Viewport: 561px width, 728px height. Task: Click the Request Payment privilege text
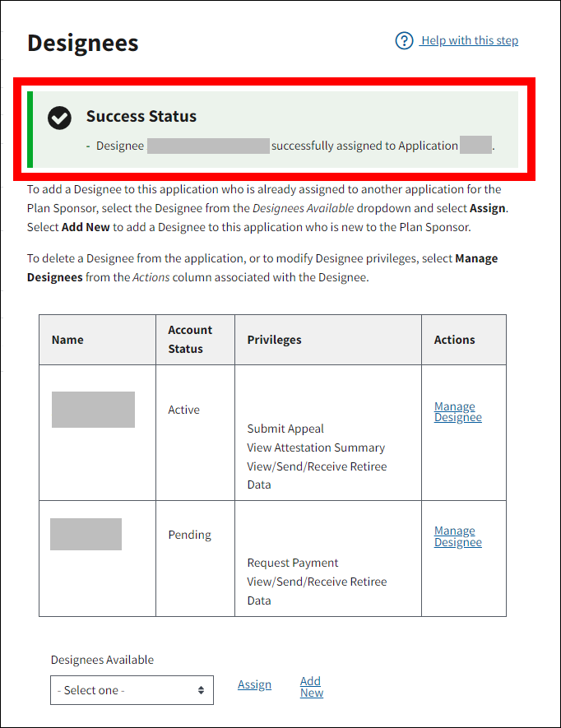tap(293, 563)
